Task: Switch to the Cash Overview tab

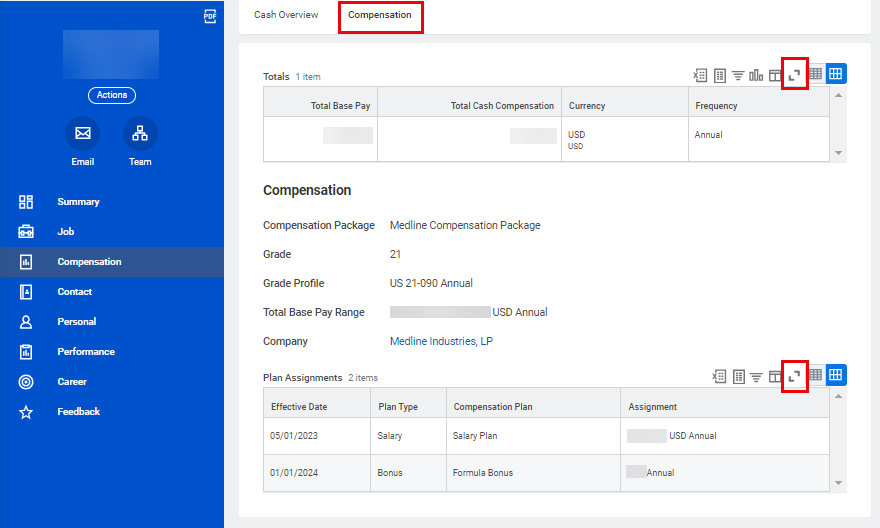Action: tap(286, 15)
